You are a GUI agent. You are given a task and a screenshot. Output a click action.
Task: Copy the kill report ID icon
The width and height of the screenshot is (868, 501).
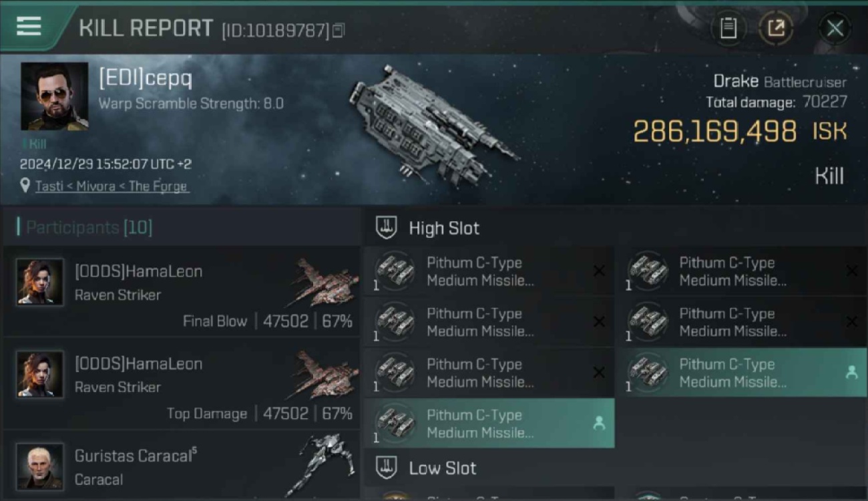(x=339, y=30)
